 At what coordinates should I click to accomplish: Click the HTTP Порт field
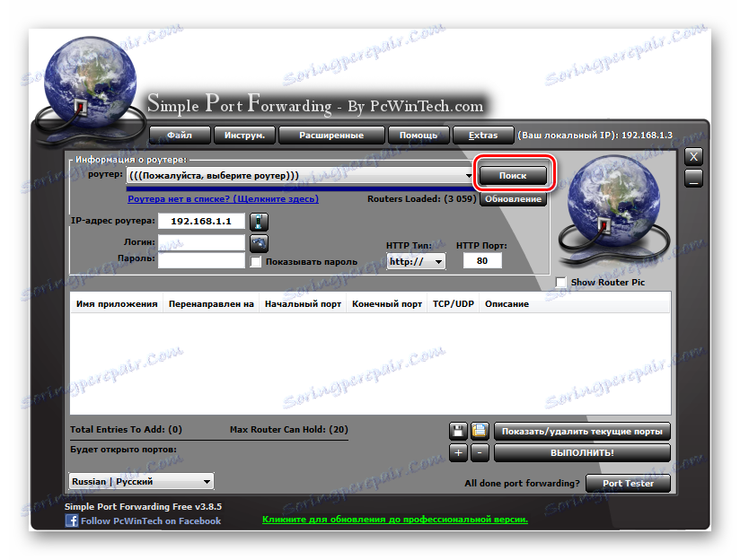point(482,260)
